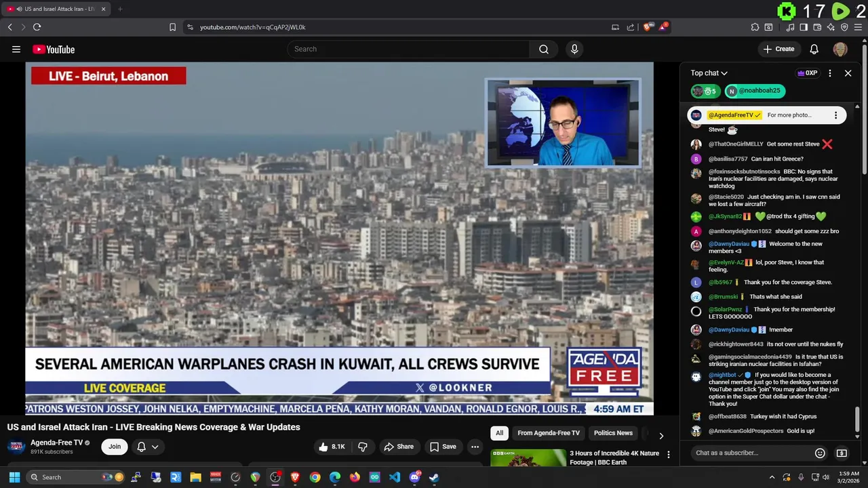
Task: Open File Explorer from the taskbar
Action: (x=196, y=477)
